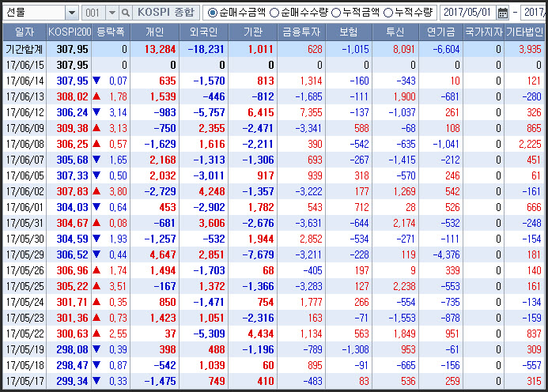Click the 7,355 금융투자 value
Image resolution: width=548 pixels, height=392 pixels.
[x=311, y=112]
